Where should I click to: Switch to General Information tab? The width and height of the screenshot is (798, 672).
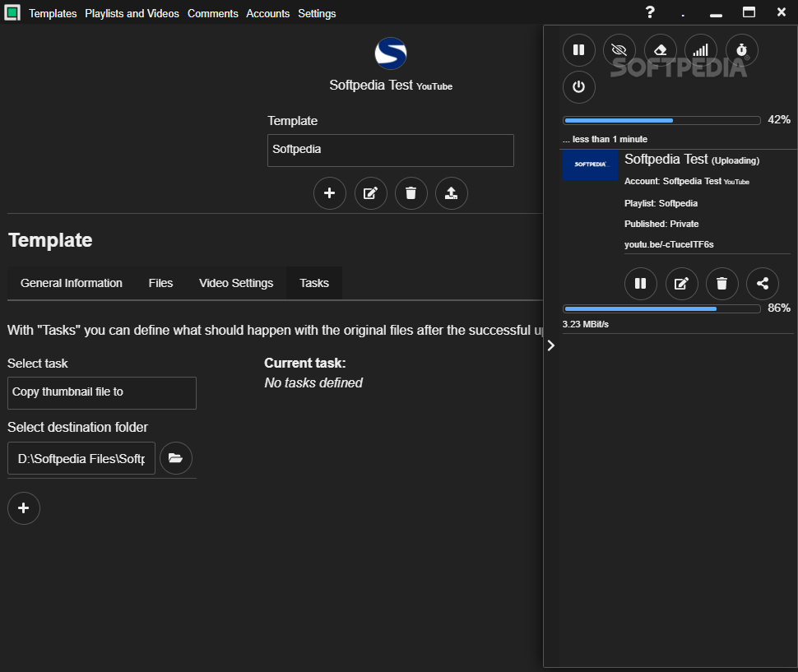tap(72, 283)
